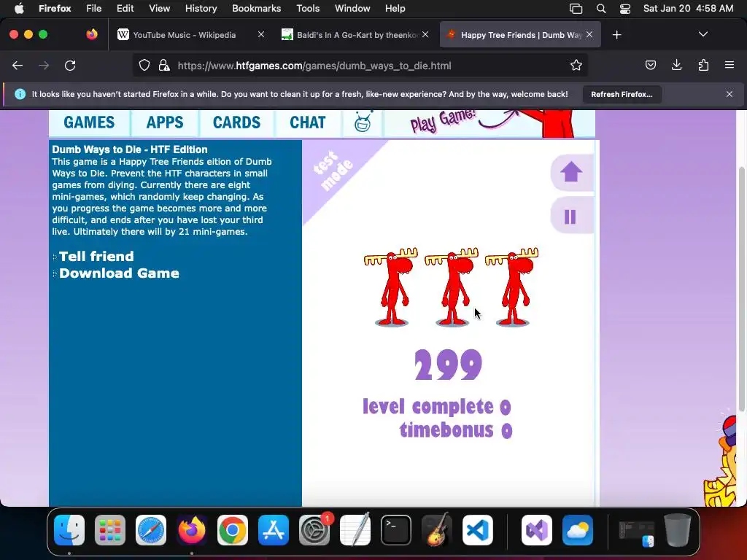Click the score number 299
Viewport: 747px width, 560px height.
click(x=448, y=365)
